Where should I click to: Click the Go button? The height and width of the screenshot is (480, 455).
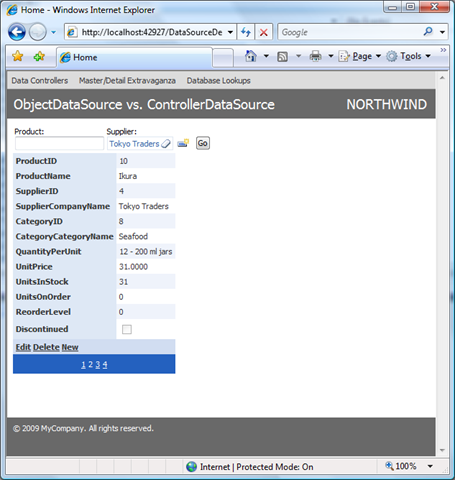[203, 143]
